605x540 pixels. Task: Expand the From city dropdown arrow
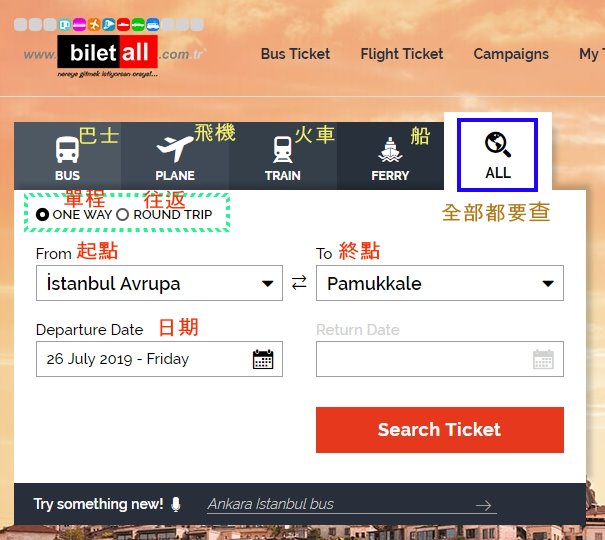267,284
